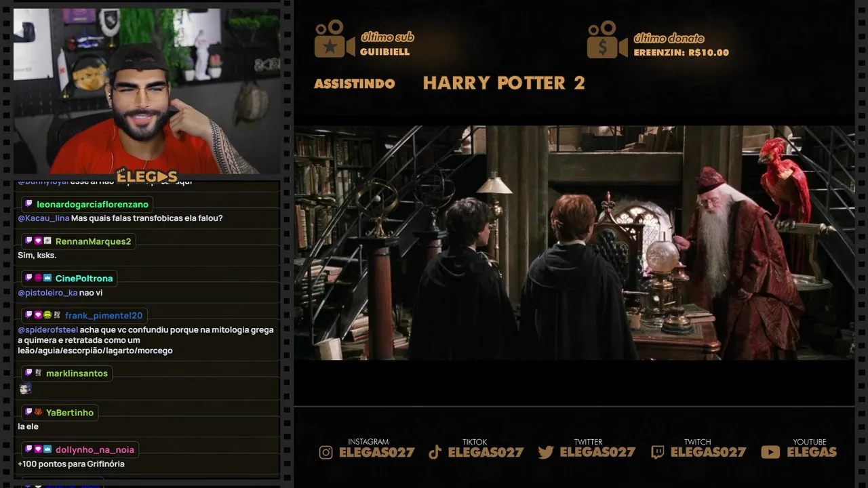Open ELEGAS027 Instagram handle link
This screenshot has height=488, width=868.
(x=377, y=452)
